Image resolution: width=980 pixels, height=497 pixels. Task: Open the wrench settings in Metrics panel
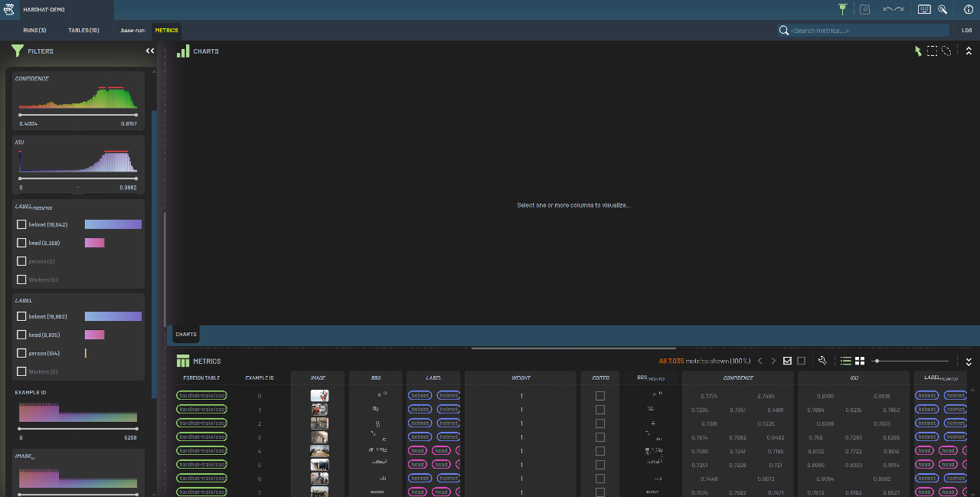pos(822,361)
